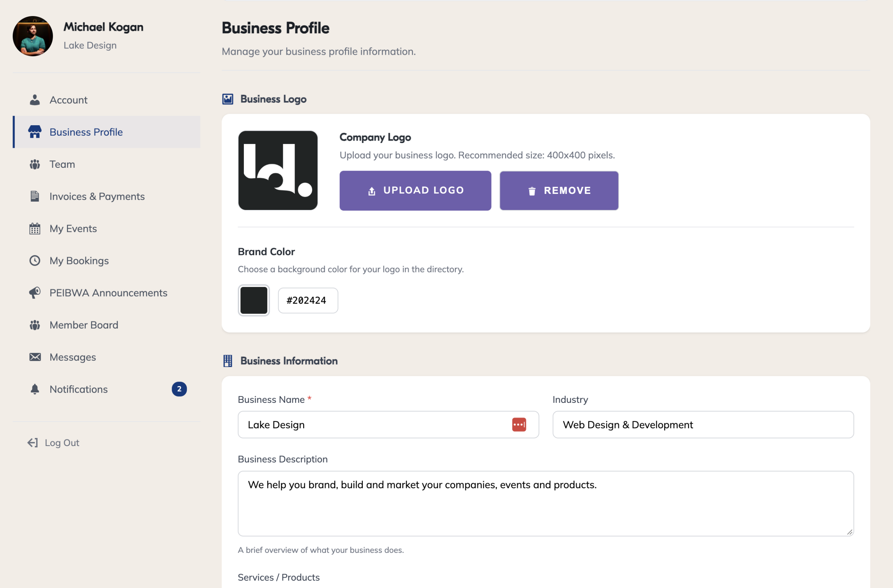Click 'Choose a background color' helper text
The image size is (893, 588).
[351, 270]
